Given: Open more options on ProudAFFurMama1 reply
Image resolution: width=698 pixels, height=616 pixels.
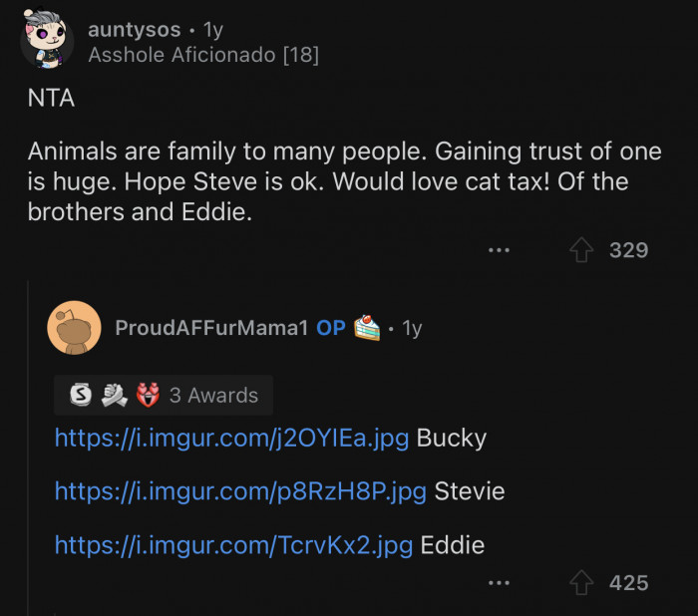Looking at the screenshot, I should tap(499, 583).
